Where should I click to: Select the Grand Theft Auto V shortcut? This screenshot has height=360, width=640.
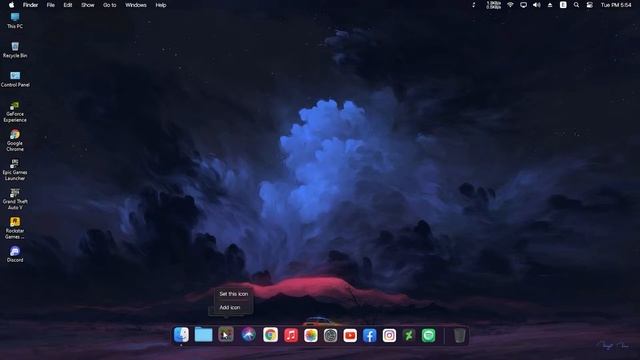[x=15, y=199]
